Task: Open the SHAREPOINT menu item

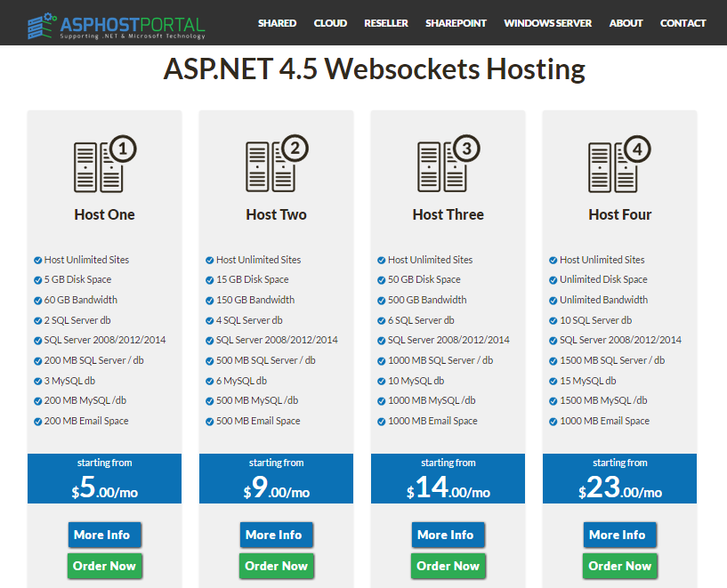Action: click(x=456, y=23)
